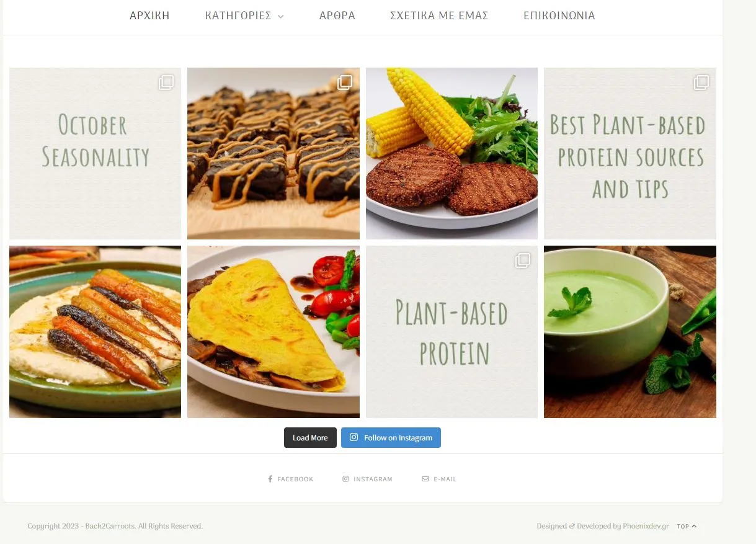Click the envelope E-mail icon

pyautogui.click(x=425, y=479)
